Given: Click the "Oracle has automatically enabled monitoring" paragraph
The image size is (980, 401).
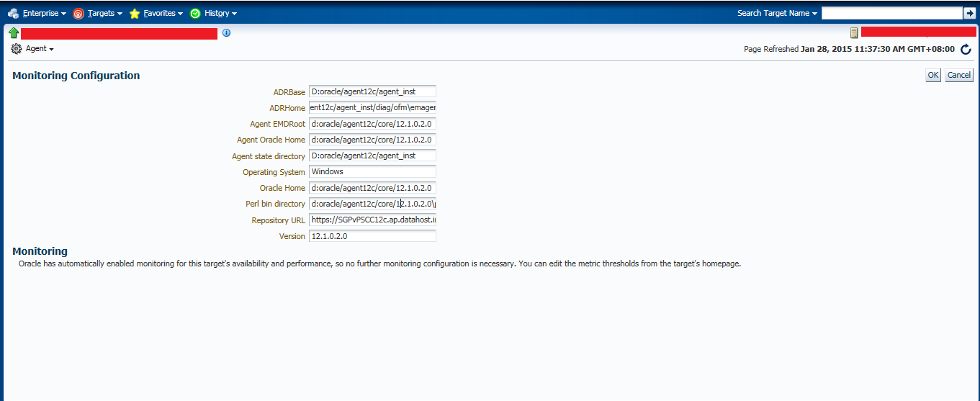Looking at the screenshot, I should pos(379,263).
